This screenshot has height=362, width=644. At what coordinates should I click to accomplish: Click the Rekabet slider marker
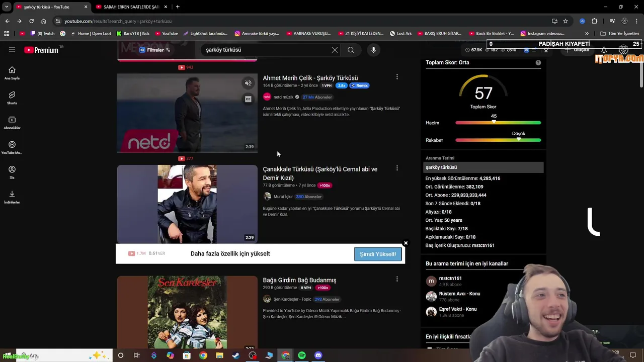point(519,140)
